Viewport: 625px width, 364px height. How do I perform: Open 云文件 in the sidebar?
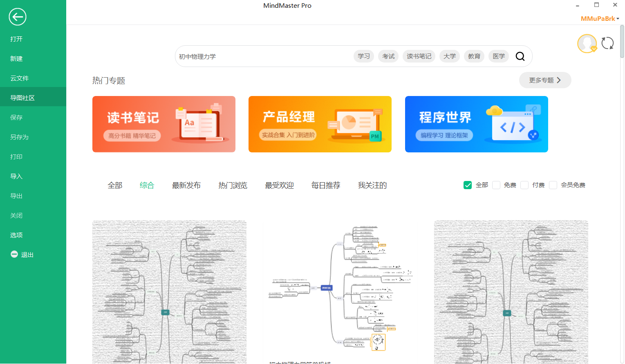click(33, 78)
